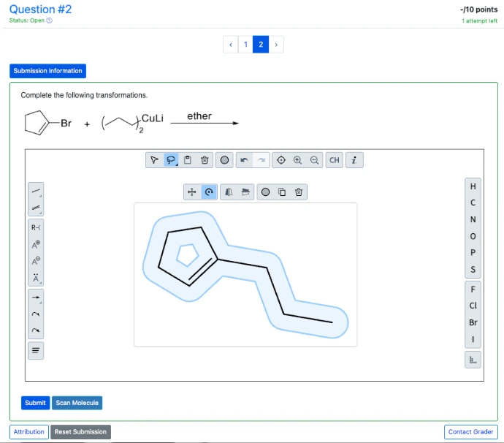Screen dimensions: 504x443
Task: Click the "1 attempt left" text
Action: click(x=480, y=21)
